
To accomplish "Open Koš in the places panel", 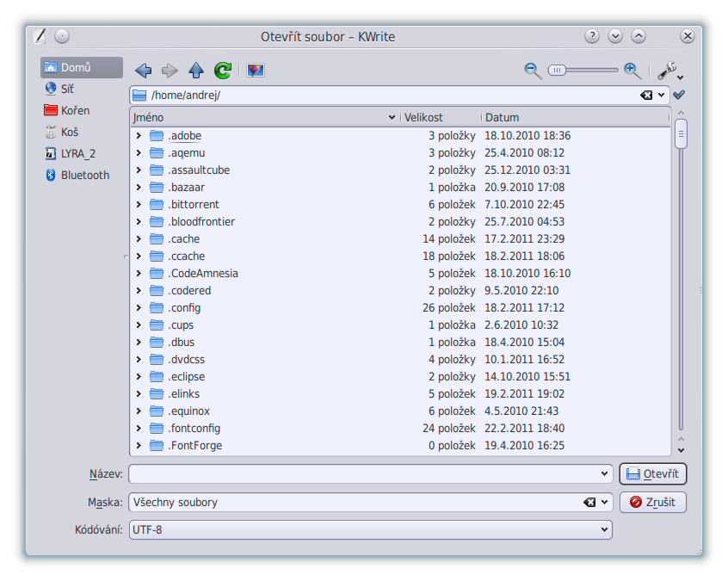I will [x=82, y=132].
